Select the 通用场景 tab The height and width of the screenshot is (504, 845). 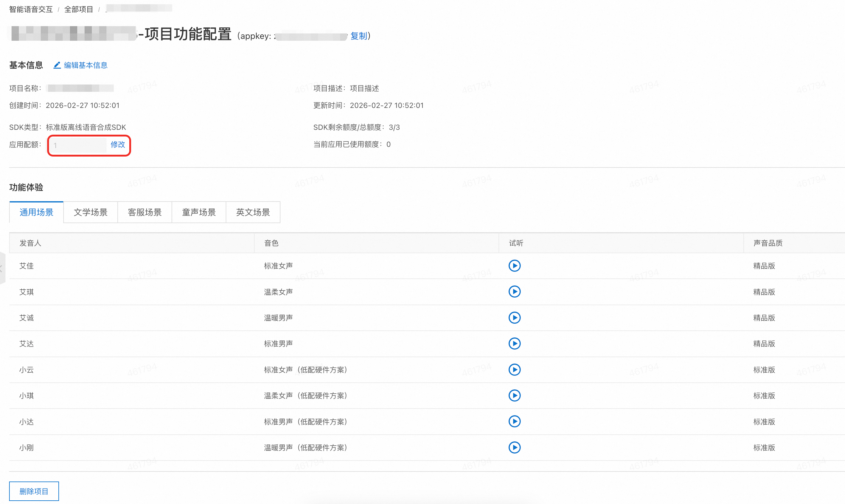coord(37,212)
